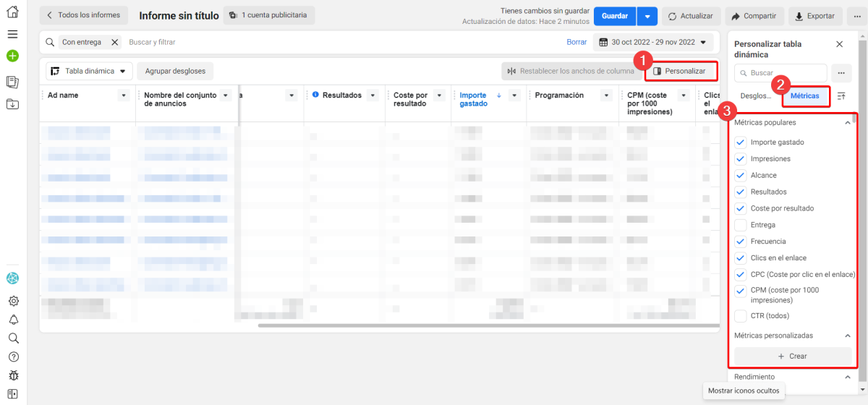Close the Personalizar tabla dinámica panel
This screenshot has width=868, height=405.
(839, 44)
